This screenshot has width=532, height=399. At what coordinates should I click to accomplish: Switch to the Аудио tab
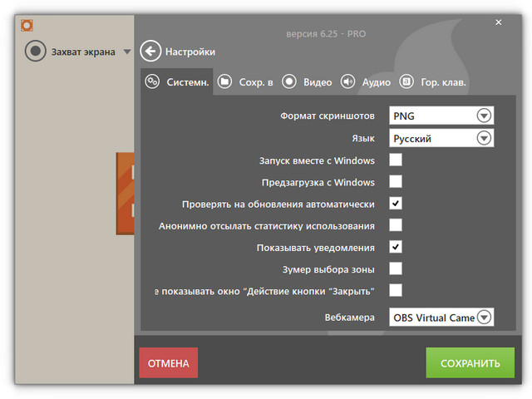coord(377,82)
